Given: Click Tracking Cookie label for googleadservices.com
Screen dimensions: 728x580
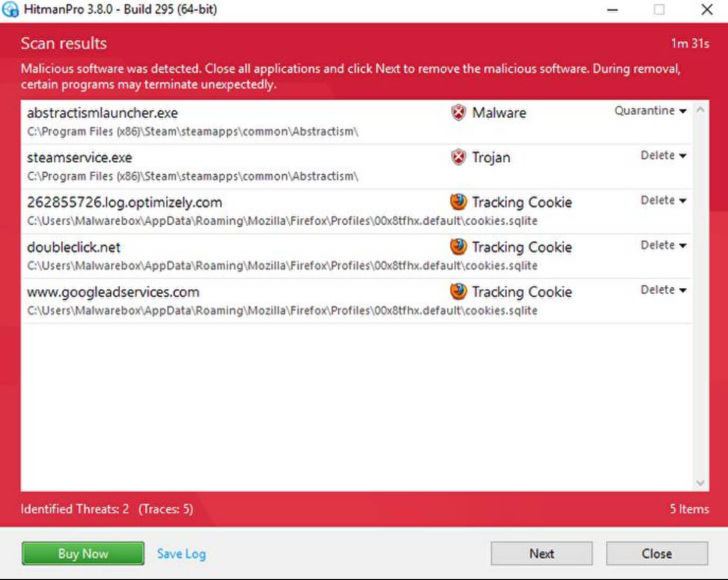Looking at the screenshot, I should 522,292.
